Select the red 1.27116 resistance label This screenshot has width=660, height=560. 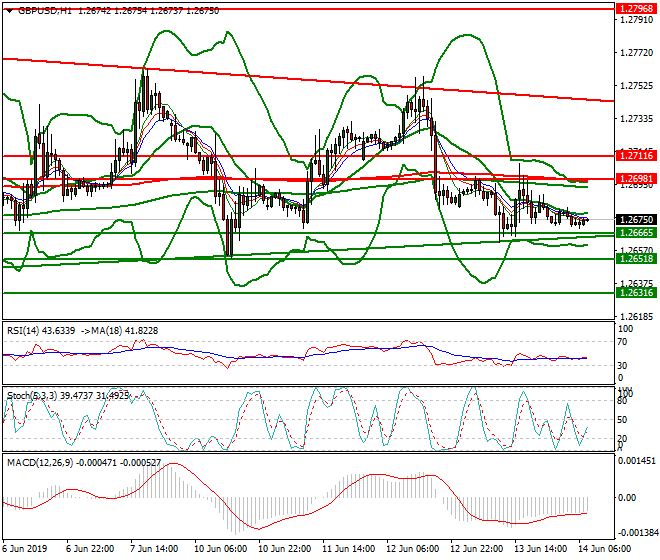636,156
